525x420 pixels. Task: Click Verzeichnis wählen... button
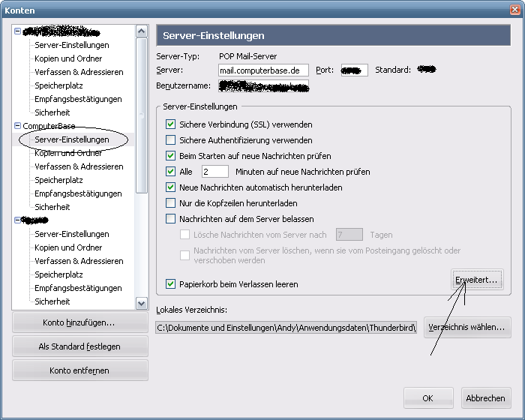[x=467, y=327]
